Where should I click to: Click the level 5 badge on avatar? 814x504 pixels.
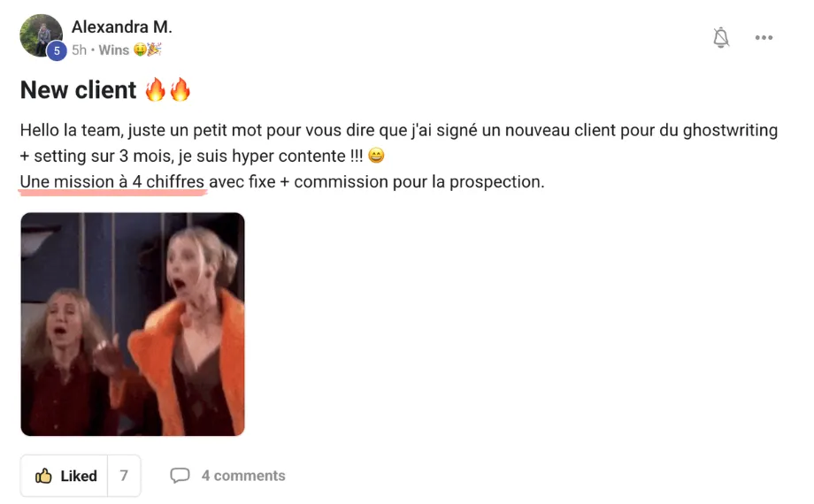[57, 51]
